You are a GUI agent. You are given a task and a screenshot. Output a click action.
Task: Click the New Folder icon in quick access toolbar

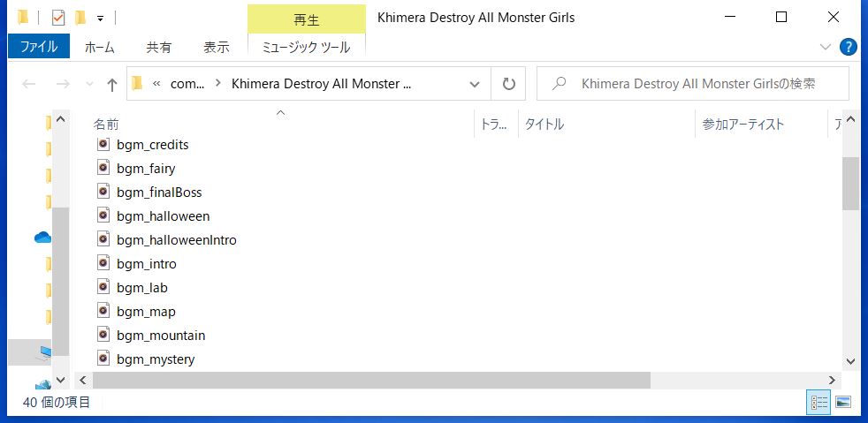coord(80,19)
